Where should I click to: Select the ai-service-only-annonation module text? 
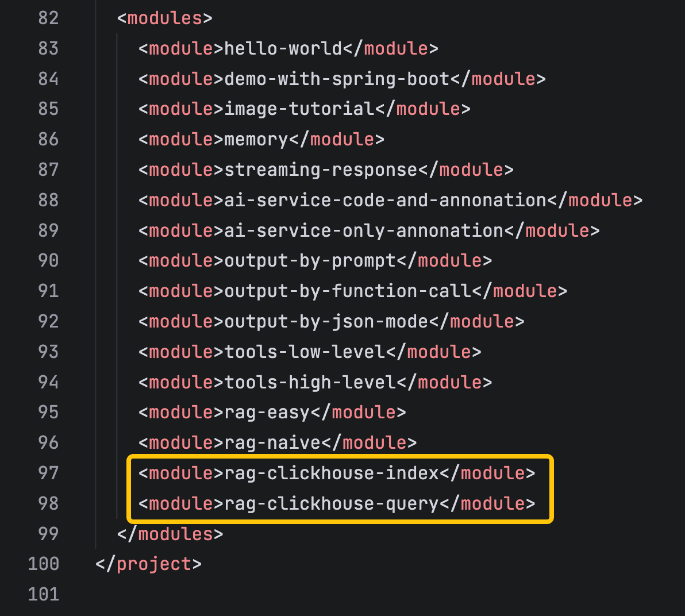[364, 230]
